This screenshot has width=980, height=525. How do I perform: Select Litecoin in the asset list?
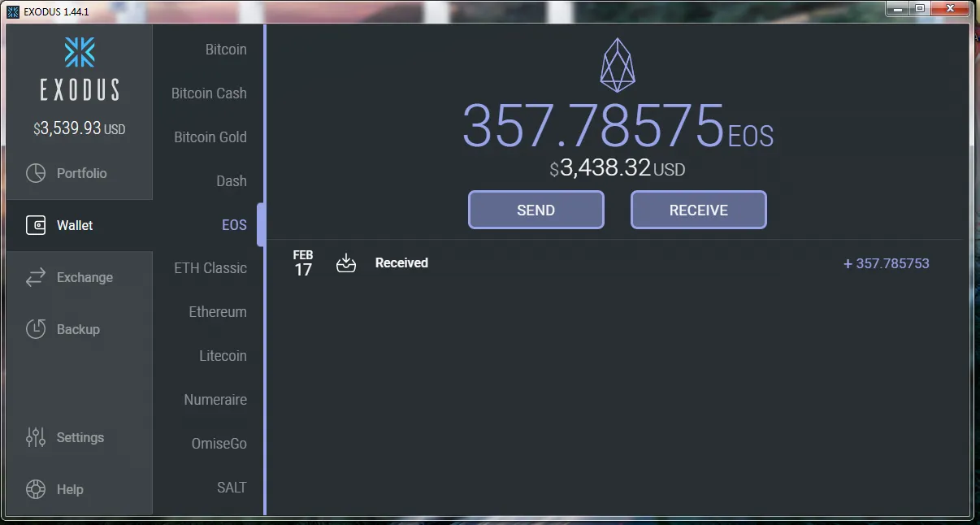pyautogui.click(x=223, y=356)
